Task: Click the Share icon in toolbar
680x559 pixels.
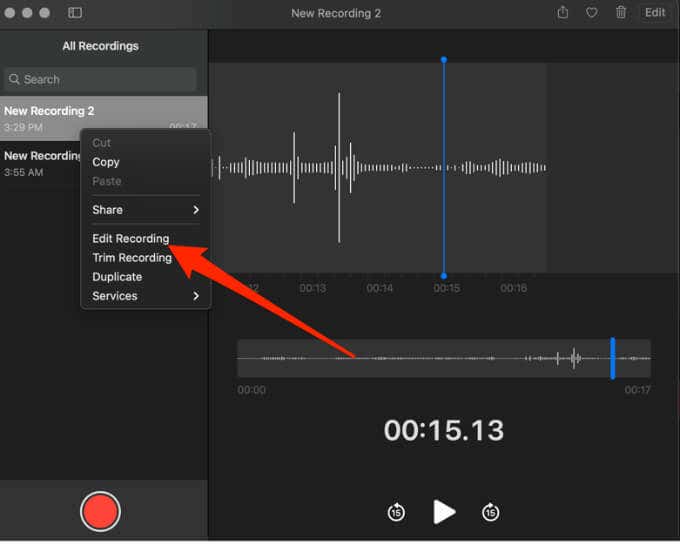Action: point(563,13)
